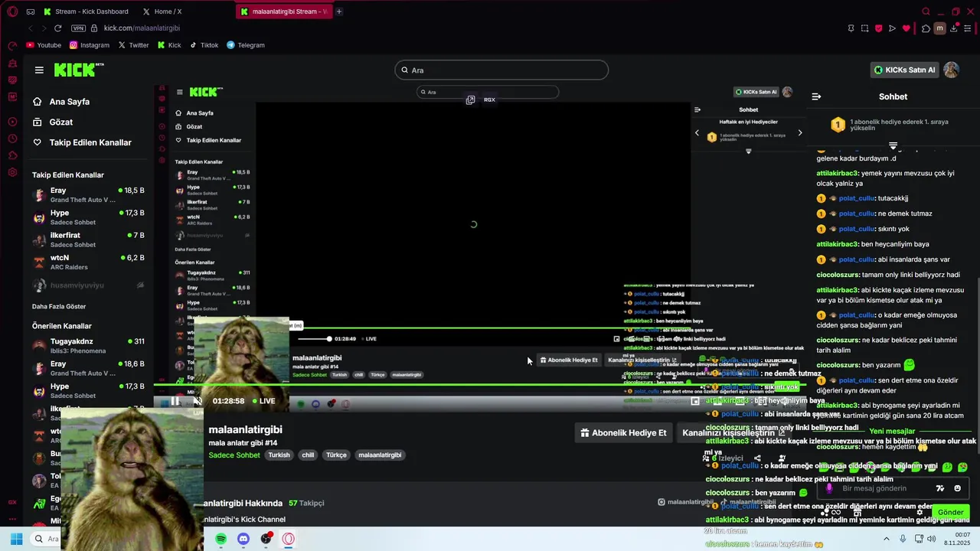Viewport: 980px width, 551px height.
Task: Send message with Gönder button
Action: 950,512
